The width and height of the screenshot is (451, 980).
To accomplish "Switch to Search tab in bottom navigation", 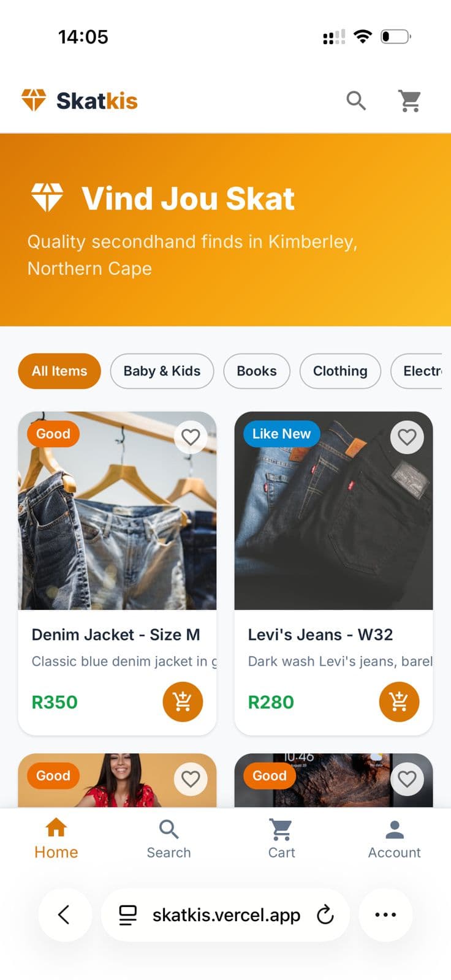I will point(169,839).
